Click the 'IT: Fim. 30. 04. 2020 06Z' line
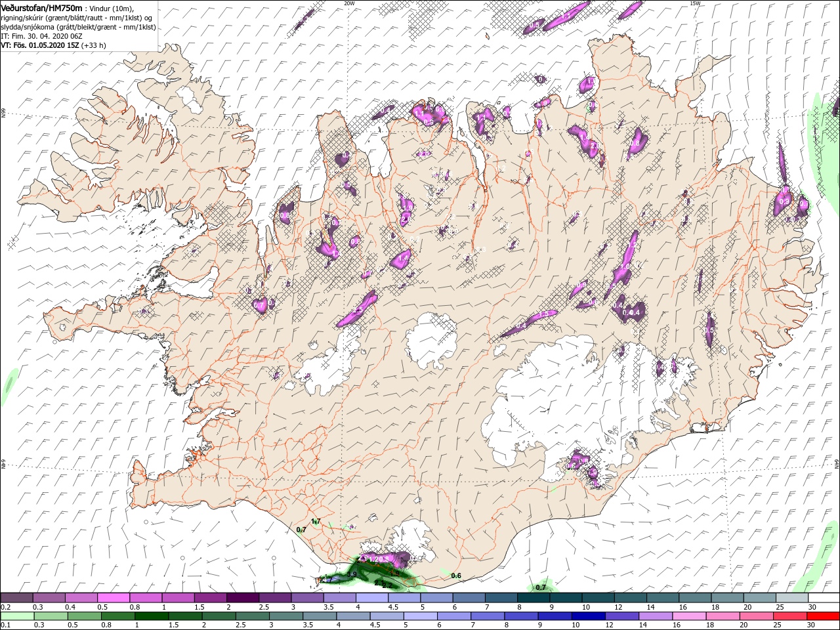This screenshot has height=630, width=840. (41, 36)
